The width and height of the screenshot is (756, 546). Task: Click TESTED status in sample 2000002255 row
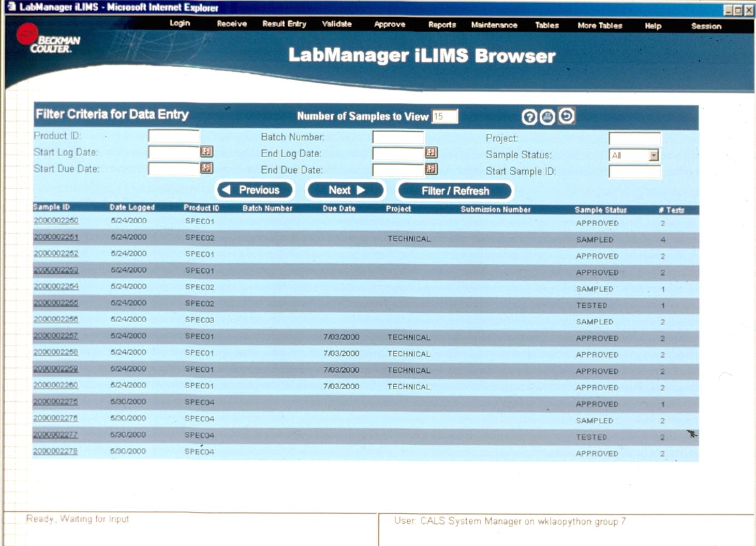(591, 306)
